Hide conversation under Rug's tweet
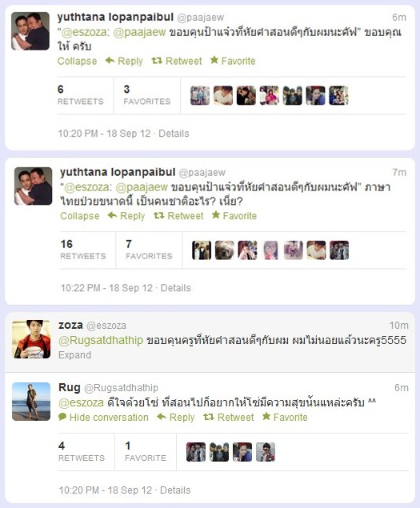Screen dimensions: 420x508 coord(103,418)
